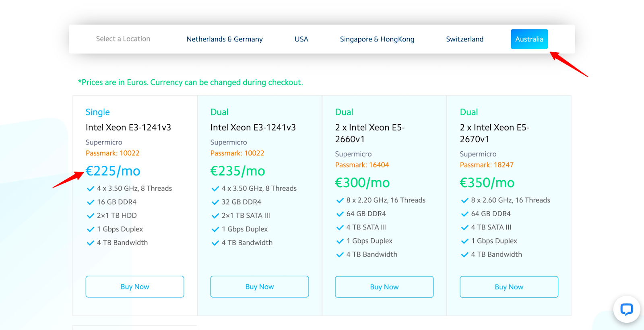Buy Now for Xeon E5-2670v1 server

(x=509, y=287)
